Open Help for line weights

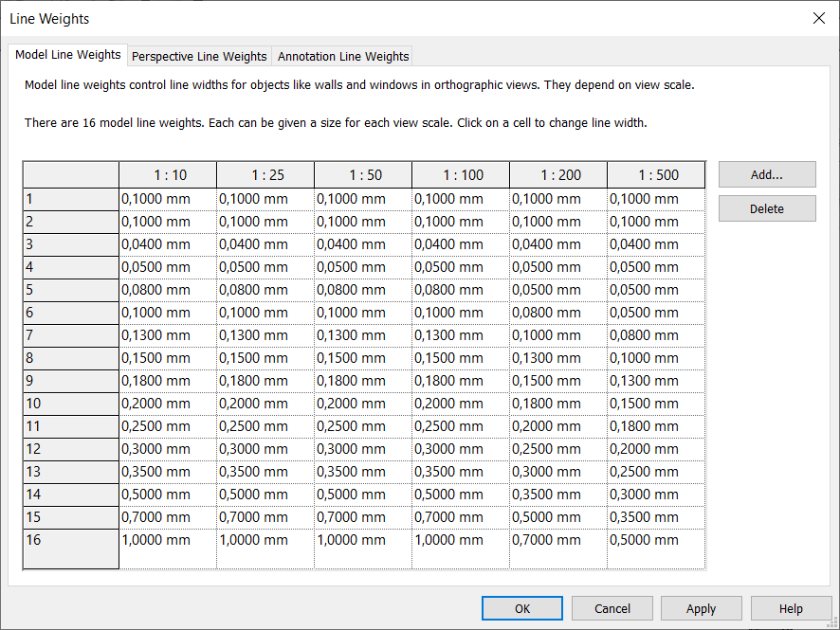(x=791, y=608)
